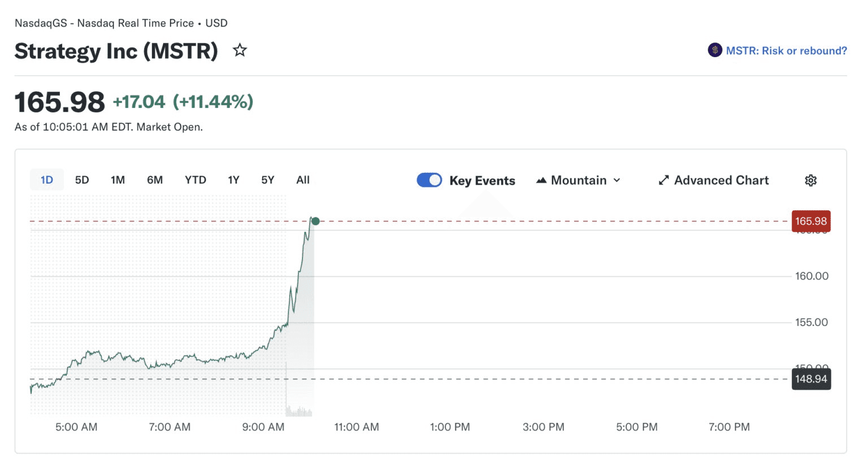
Task: Toggle Key Events off then verify chart updates
Action: (x=429, y=180)
